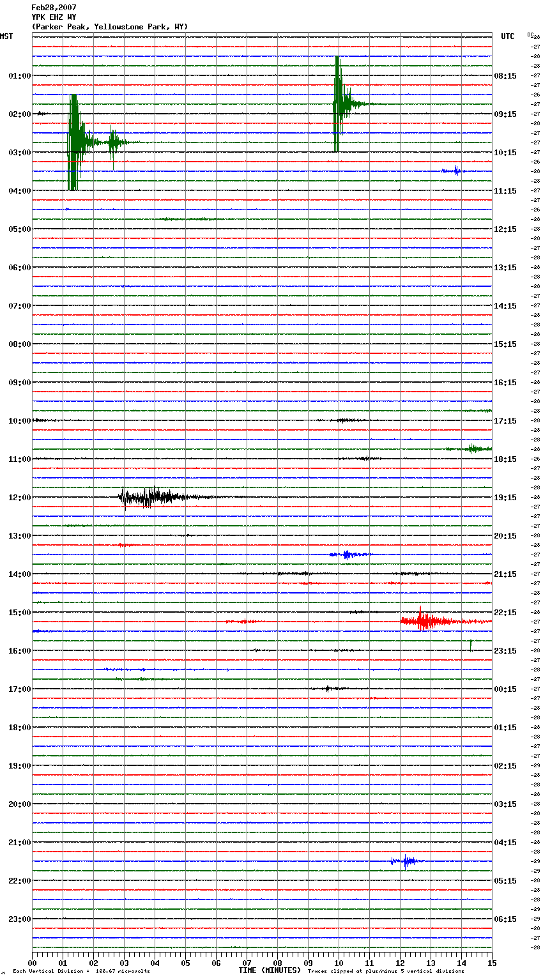Click the Feb28,2007 date header

[x=54, y=8]
